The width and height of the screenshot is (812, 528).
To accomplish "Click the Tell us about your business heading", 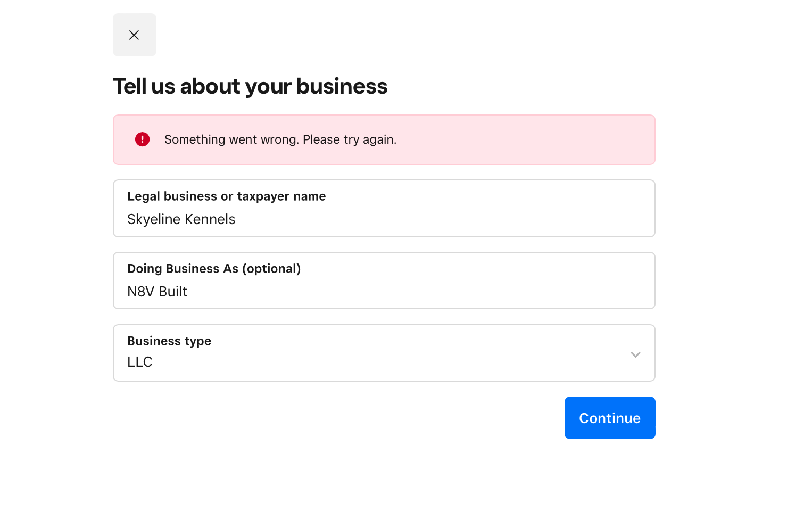I will pos(250,86).
